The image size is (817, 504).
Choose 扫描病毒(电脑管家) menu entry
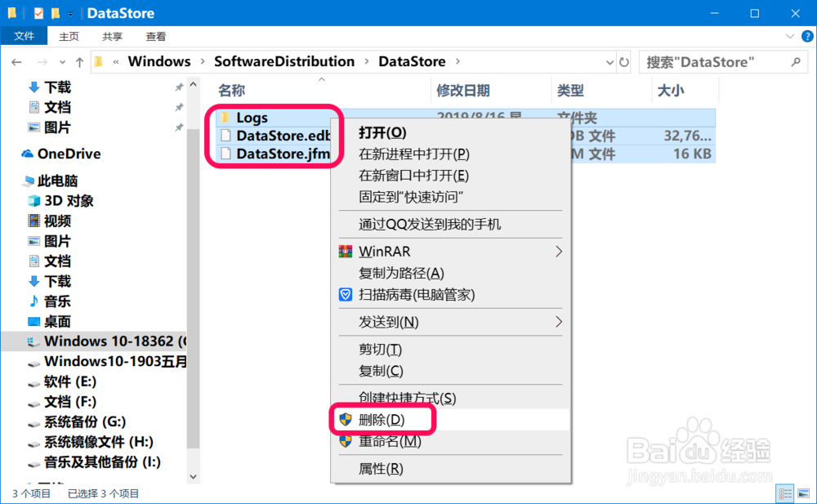click(x=451, y=295)
